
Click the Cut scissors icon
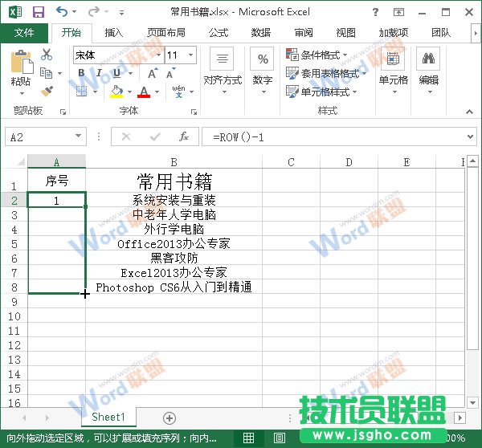(x=47, y=55)
